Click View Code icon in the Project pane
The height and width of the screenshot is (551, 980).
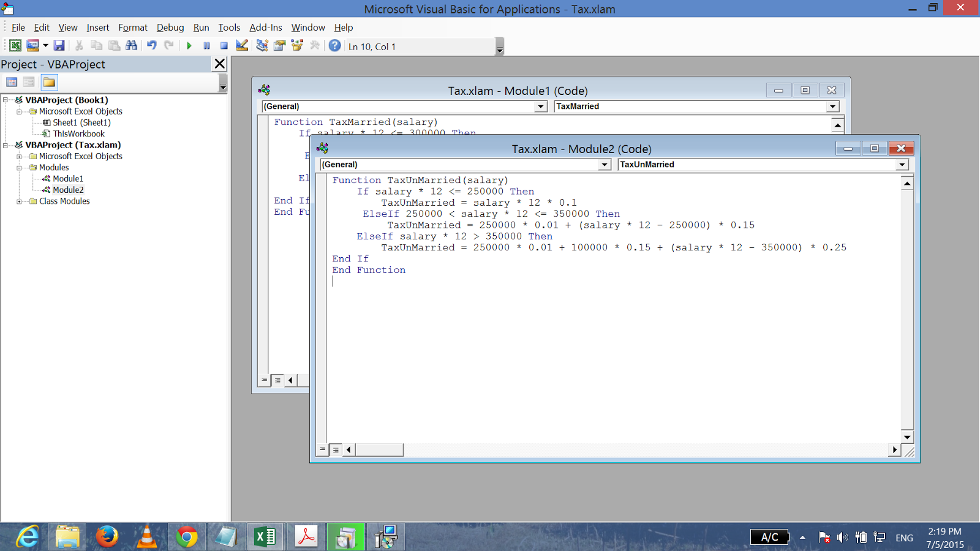(12, 82)
